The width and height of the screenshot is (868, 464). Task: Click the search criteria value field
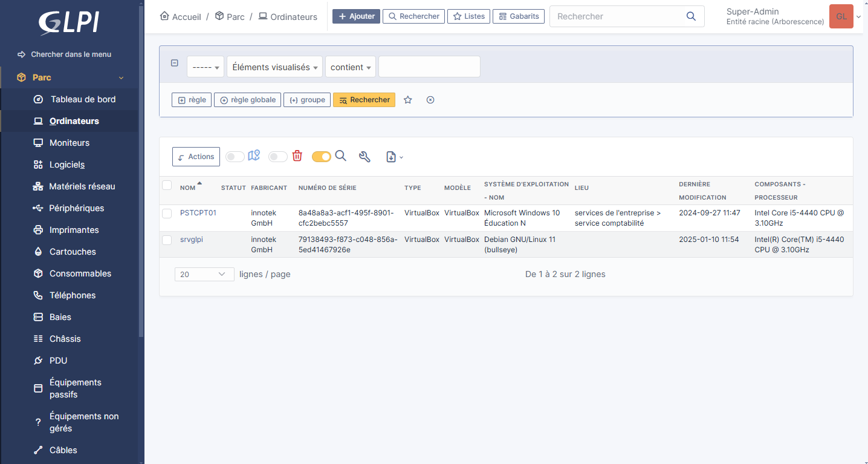pos(429,67)
